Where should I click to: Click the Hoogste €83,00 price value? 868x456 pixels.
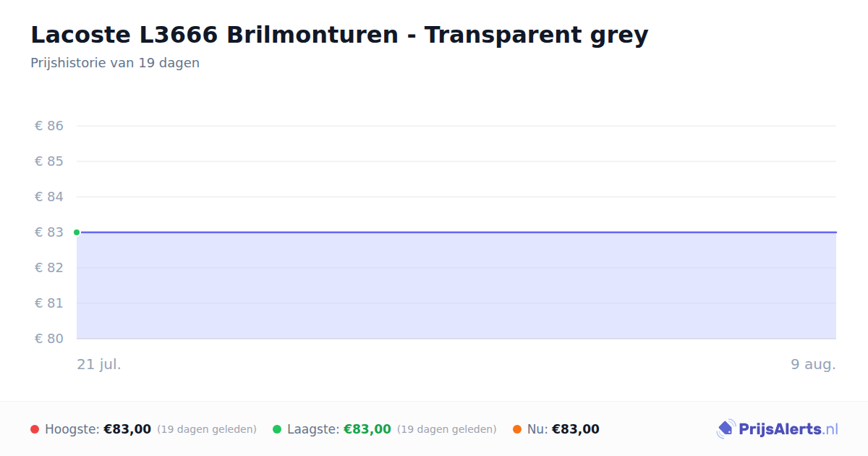pos(127,429)
